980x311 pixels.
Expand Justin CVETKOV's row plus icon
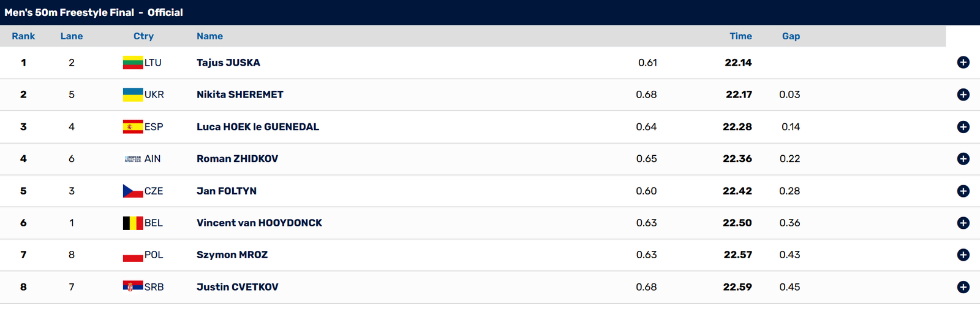963,287
